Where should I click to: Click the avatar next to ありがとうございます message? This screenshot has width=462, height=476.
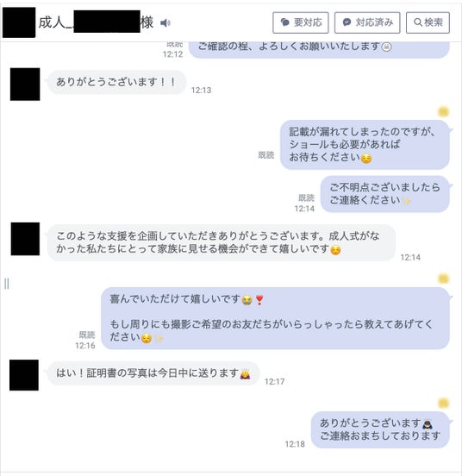(25, 85)
